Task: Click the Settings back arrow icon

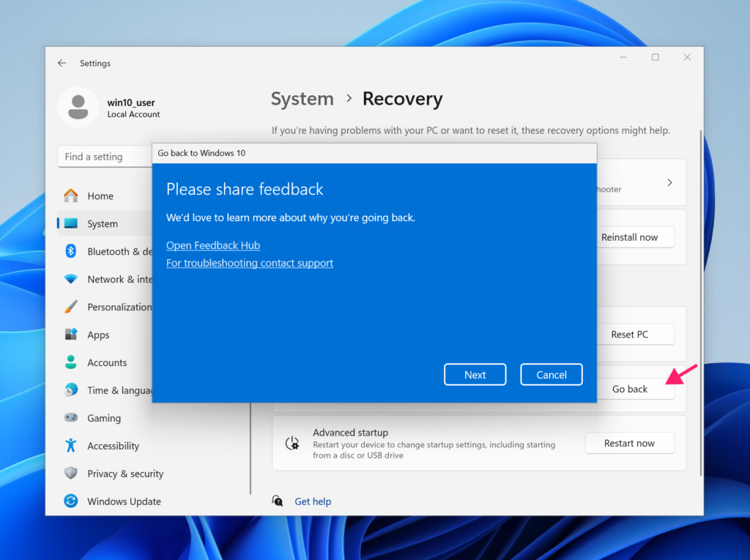Action: [x=62, y=63]
